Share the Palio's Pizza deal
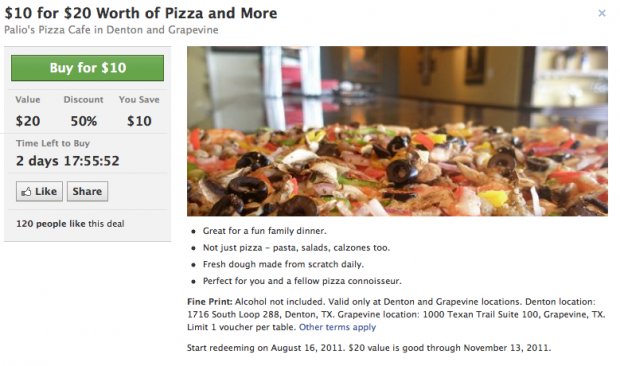The image size is (620, 366). tap(87, 191)
